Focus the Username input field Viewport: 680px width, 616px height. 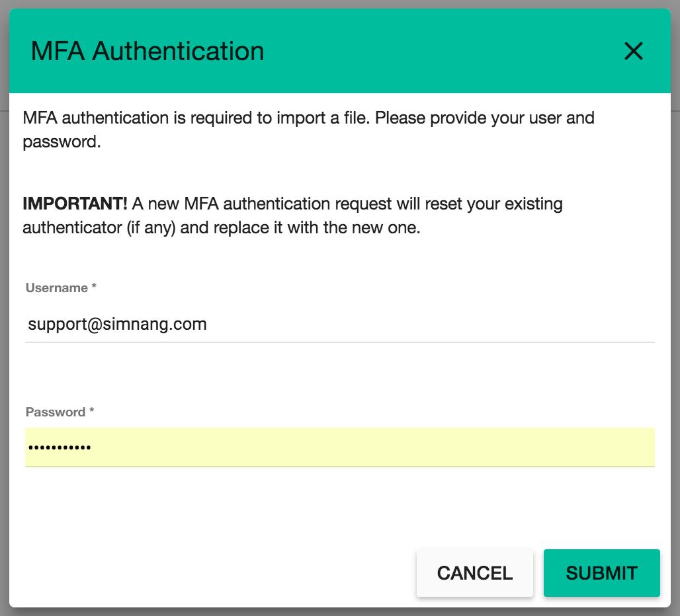pyautogui.click(x=339, y=324)
